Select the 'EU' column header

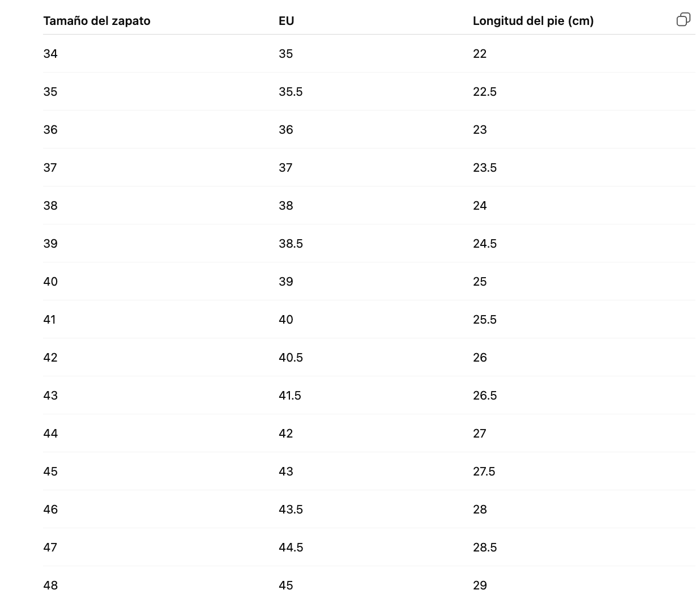coord(286,21)
